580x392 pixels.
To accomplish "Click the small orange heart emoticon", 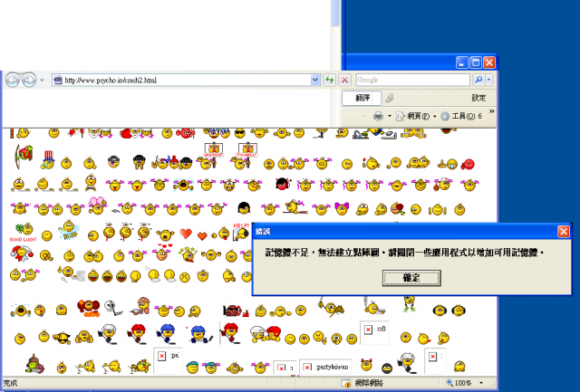I will pyautogui.click(x=202, y=235).
